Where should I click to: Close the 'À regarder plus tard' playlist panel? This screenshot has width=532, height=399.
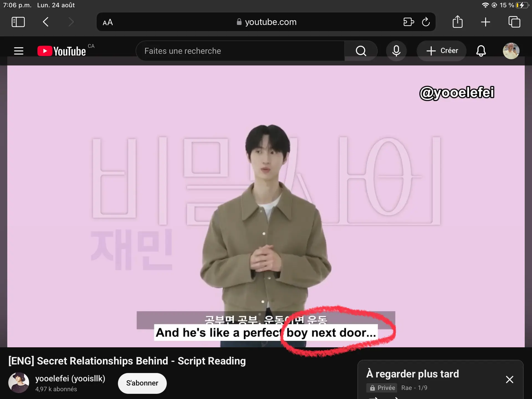point(510,379)
